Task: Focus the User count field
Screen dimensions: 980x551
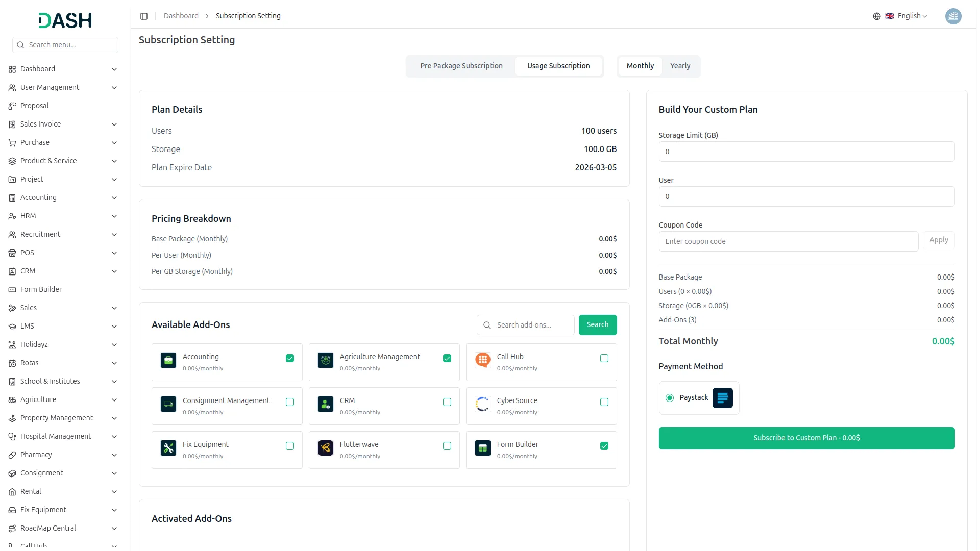Action: point(806,196)
